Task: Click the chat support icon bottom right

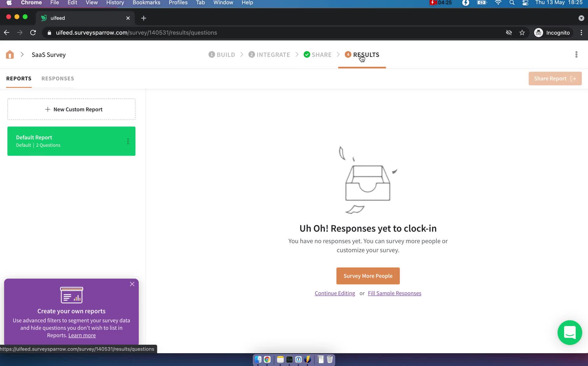Action: [570, 333]
